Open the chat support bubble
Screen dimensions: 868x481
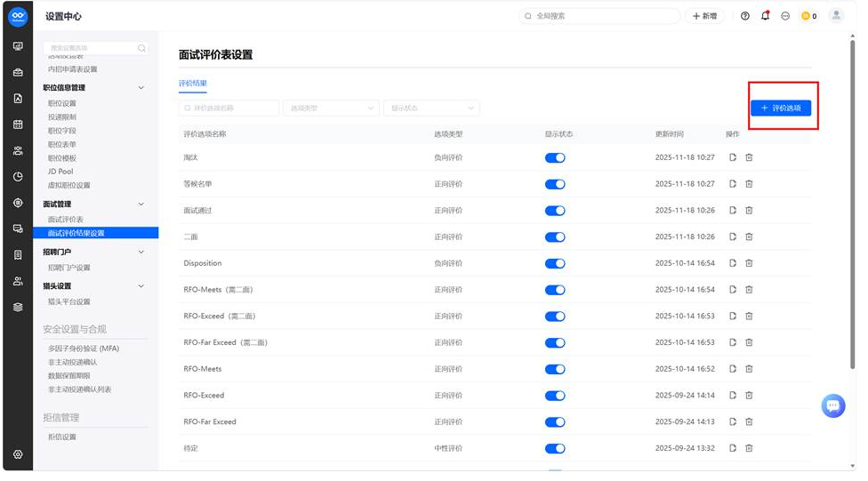833,405
